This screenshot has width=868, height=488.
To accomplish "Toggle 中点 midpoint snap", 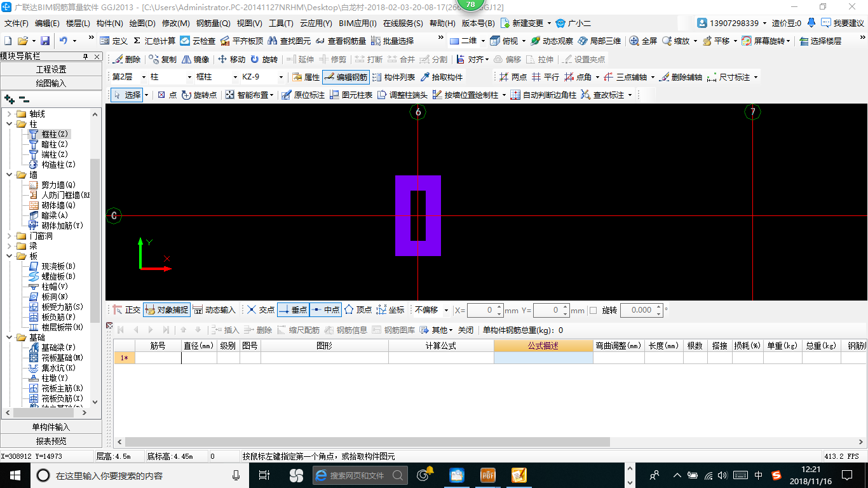I will pyautogui.click(x=325, y=310).
